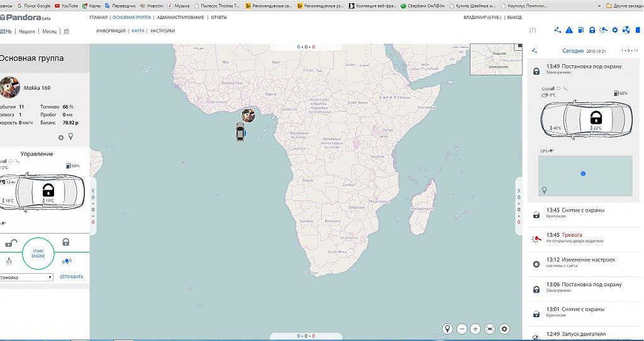Image resolution: width=644 pixels, height=341 pixels.
Task: Click the ОТПРАВИТЬ link
Action: pos(71,277)
